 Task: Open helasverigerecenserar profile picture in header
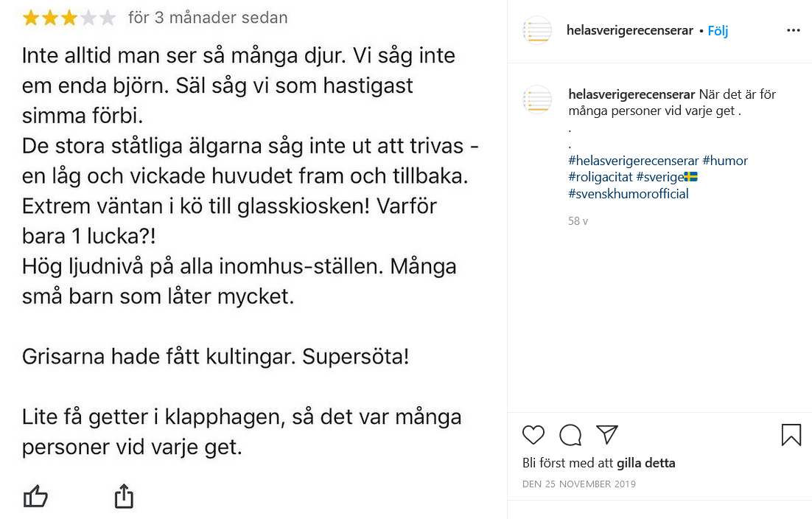pos(537,30)
